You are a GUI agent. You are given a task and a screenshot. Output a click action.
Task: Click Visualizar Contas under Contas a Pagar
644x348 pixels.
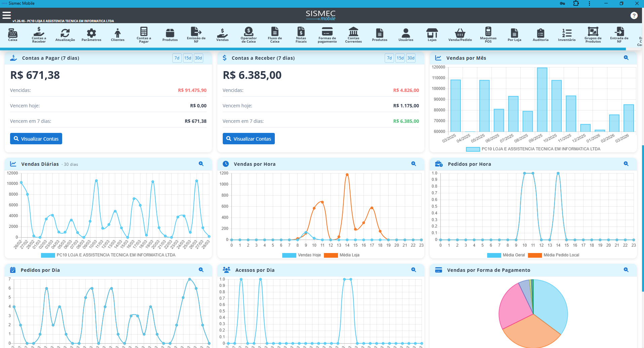(36, 139)
